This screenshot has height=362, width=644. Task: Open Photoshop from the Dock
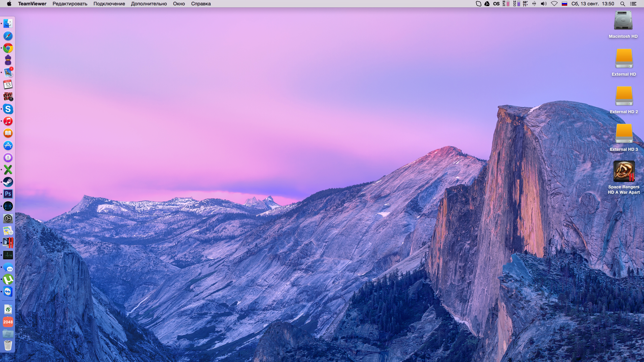(x=8, y=194)
